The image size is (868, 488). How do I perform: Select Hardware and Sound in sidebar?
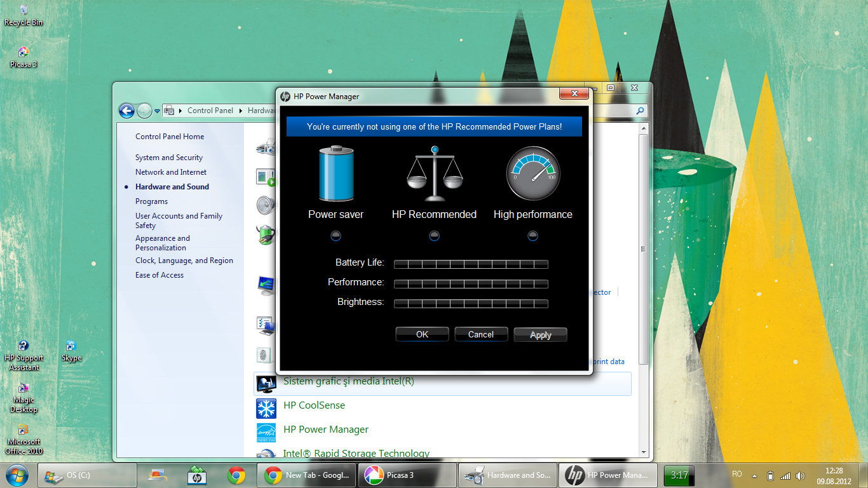(x=172, y=187)
